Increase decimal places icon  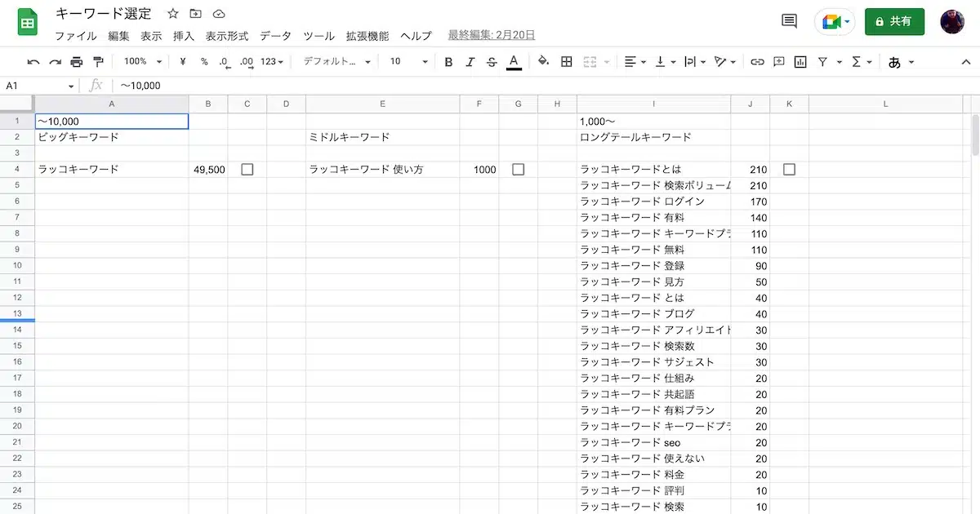pos(246,62)
